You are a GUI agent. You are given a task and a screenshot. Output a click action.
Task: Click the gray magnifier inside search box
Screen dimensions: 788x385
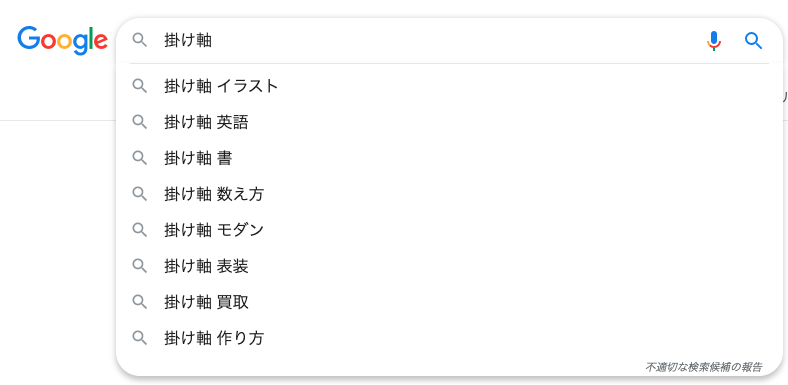click(x=140, y=40)
